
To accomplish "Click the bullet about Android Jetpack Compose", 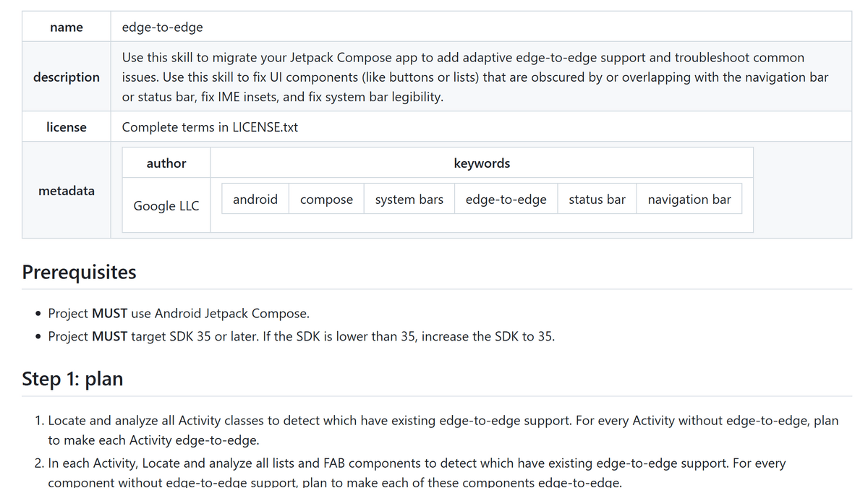I will (x=178, y=314).
